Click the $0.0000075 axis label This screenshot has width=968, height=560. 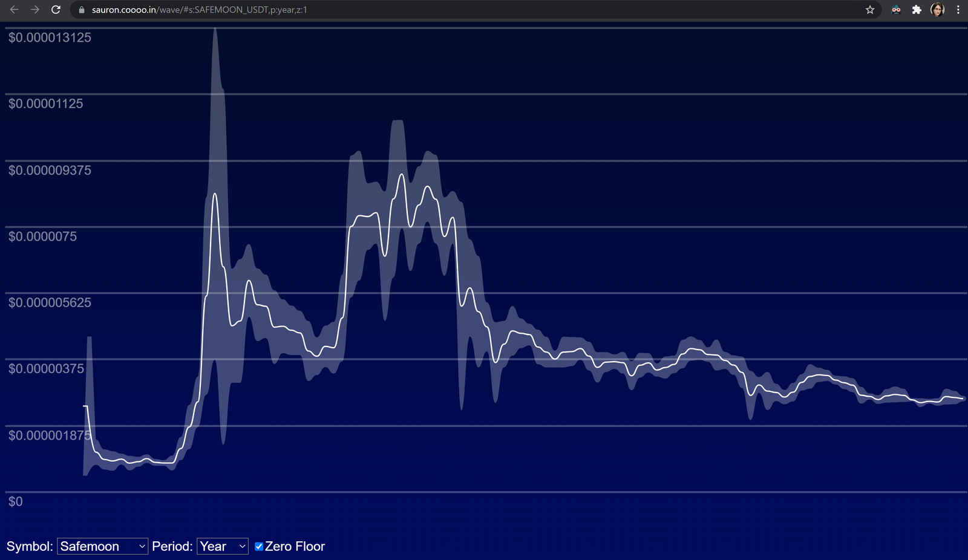tap(42, 236)
